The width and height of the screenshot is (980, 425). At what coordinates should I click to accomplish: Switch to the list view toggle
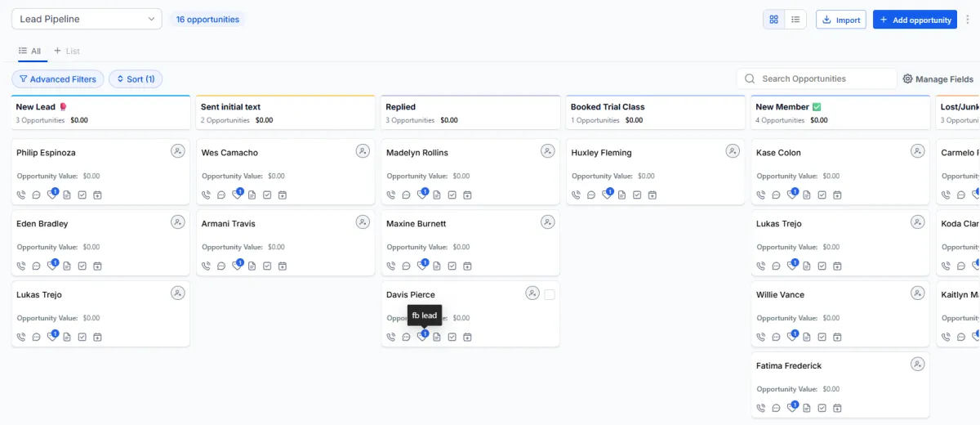[795, 20]
